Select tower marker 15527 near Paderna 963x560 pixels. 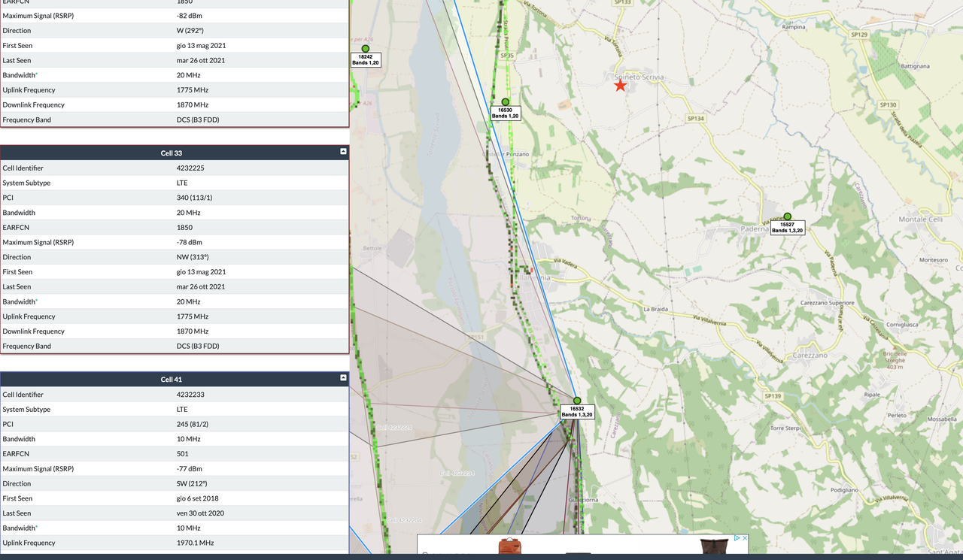pos(788,216)
